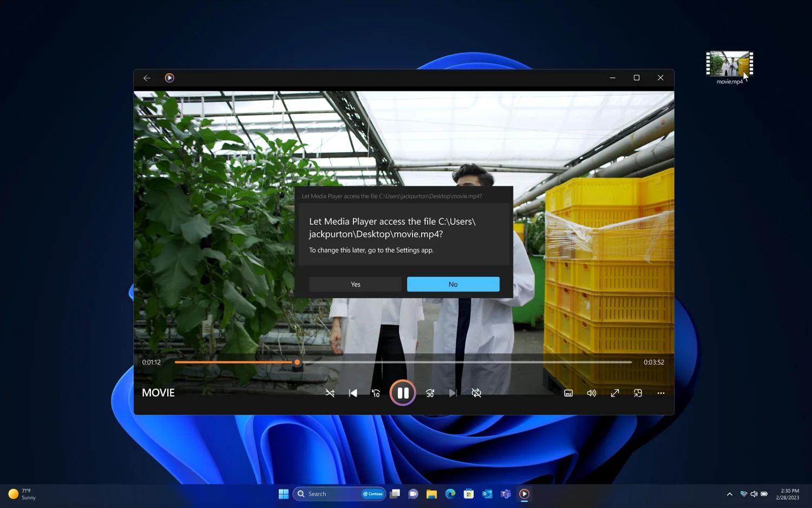Click the elapsed time 0:01:12

(152, 362)
